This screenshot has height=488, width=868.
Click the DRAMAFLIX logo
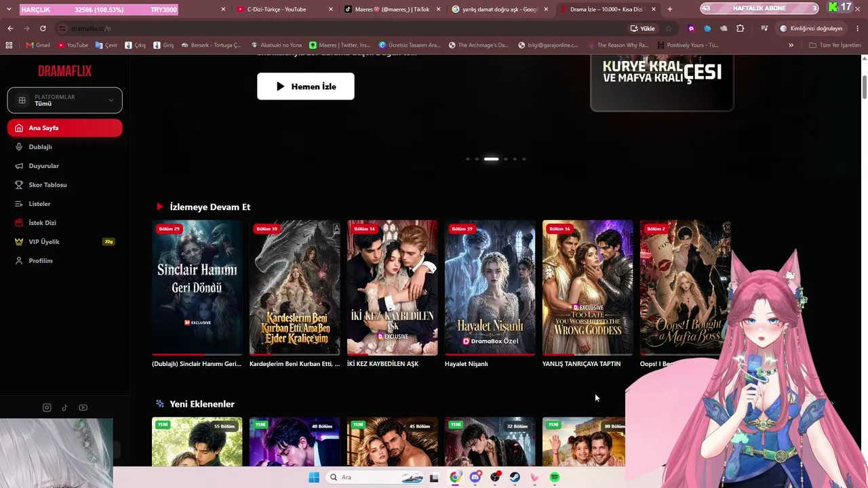(65, 71)
